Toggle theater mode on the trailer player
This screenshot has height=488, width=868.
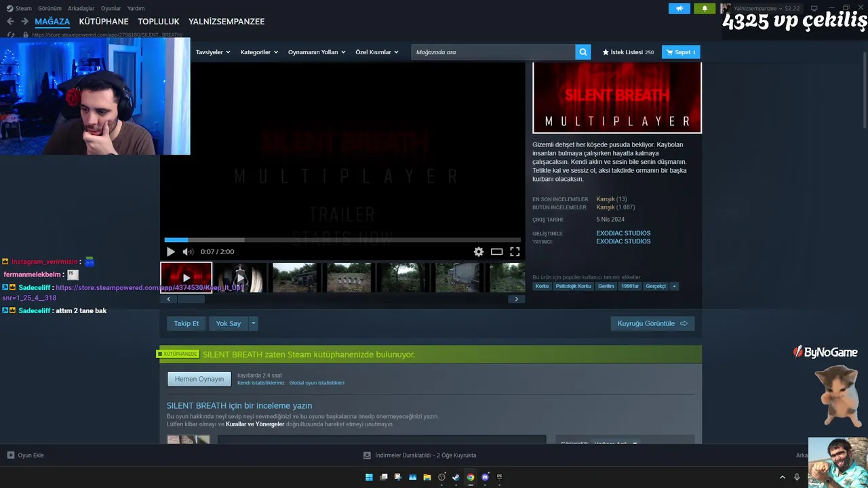[x=497, y=251]
